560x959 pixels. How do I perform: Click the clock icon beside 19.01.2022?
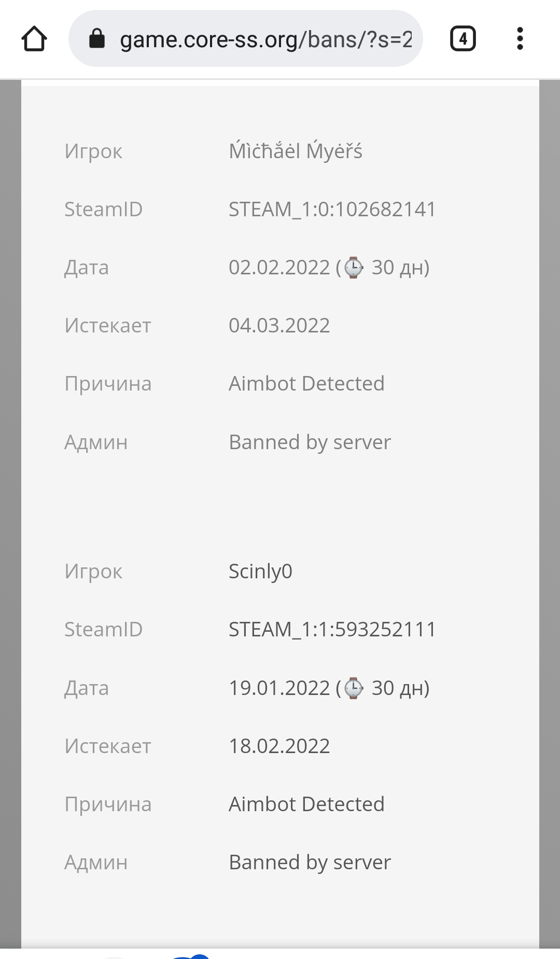pyautogui.click(x=354, y=688)
